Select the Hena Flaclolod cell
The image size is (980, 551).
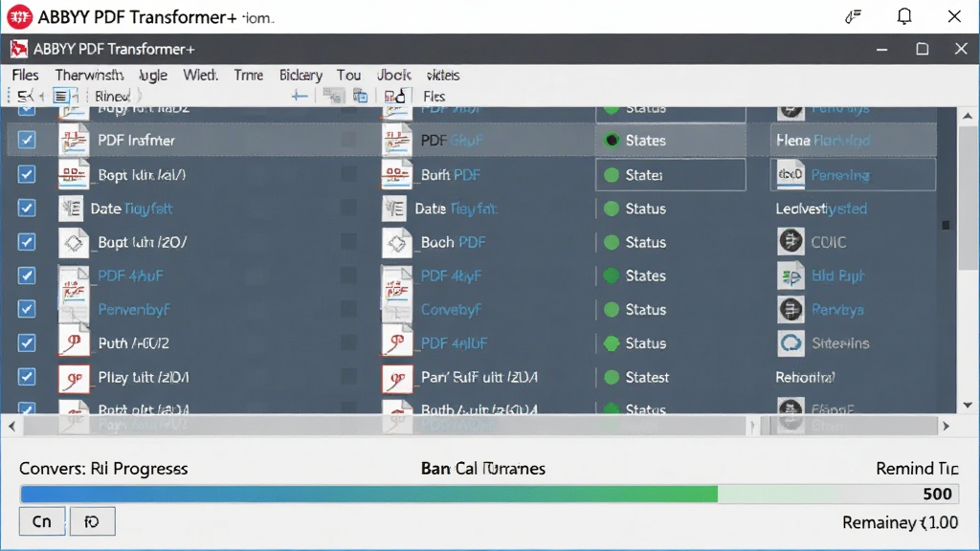pos(853,140)
